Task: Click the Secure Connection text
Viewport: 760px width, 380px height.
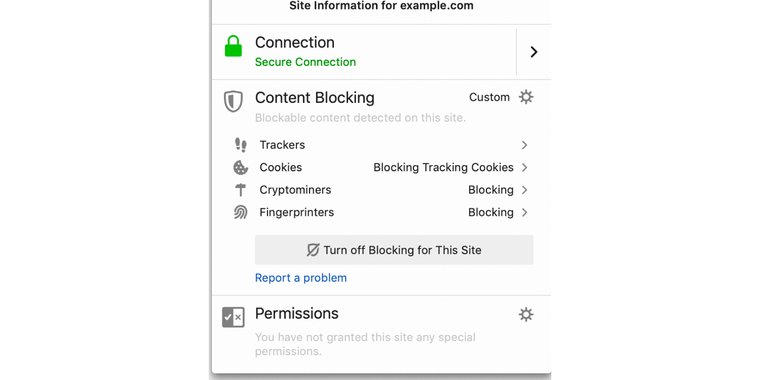Action: [305, 62]
